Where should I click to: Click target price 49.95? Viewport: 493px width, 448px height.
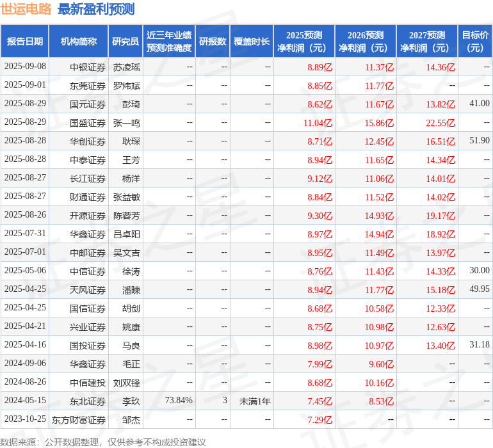[x=480, y=289]
